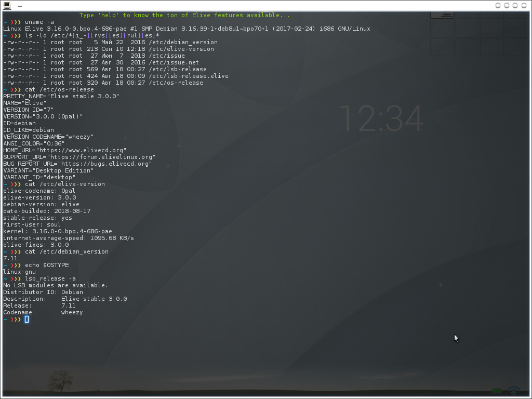Image resolution: width=532 pixels, height=399 pixels.
Task: Click the 'elive-codename: Opal' line
Action: tap(39, 191)
